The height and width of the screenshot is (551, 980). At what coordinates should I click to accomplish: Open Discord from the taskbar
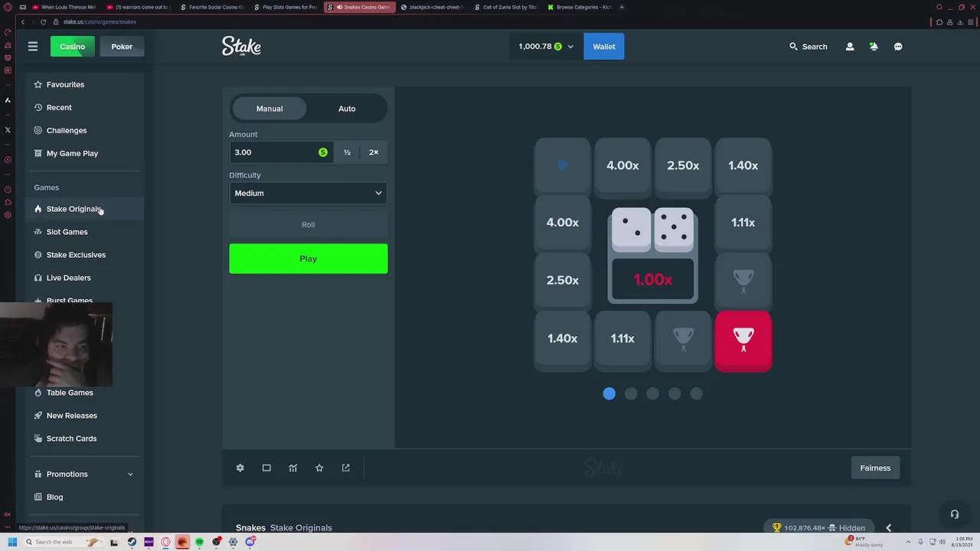(250, 542)
